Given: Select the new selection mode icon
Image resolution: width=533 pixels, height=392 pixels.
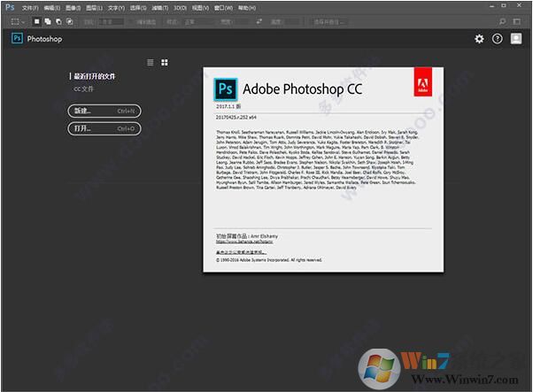Looking at the screenshot, I should coord(35,20).
